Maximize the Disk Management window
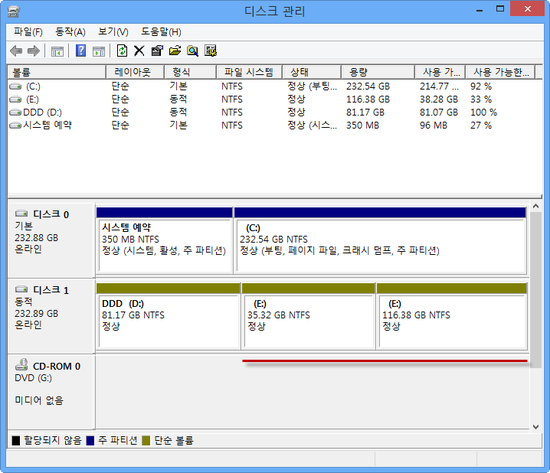This screenshot has height=473, width=550. coord(500,9)
